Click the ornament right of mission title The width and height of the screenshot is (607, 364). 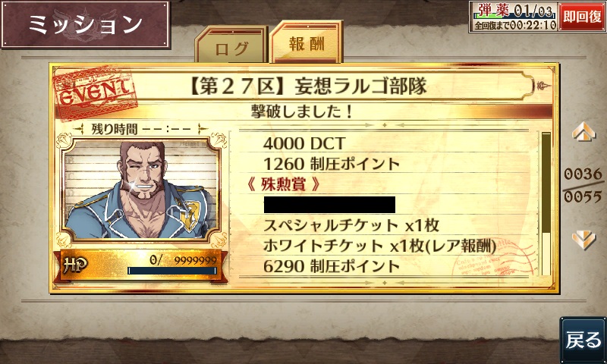click(543, 86)
